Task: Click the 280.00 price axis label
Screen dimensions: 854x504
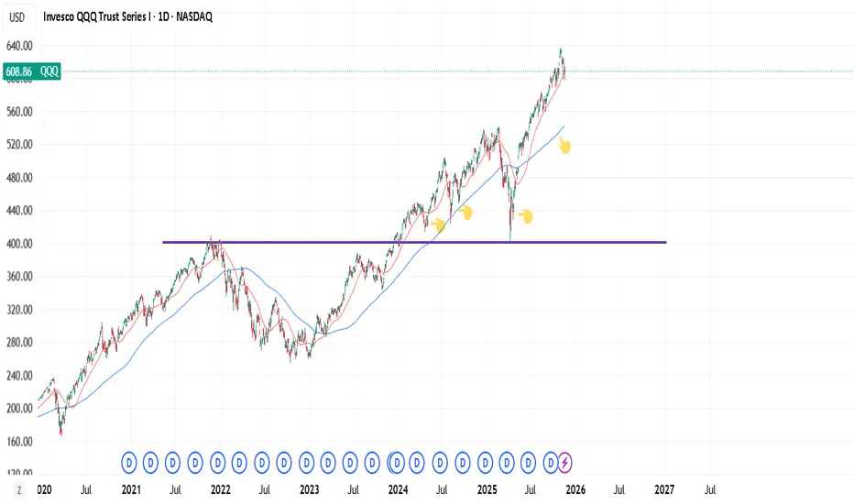Action: [x=19, y=342]
